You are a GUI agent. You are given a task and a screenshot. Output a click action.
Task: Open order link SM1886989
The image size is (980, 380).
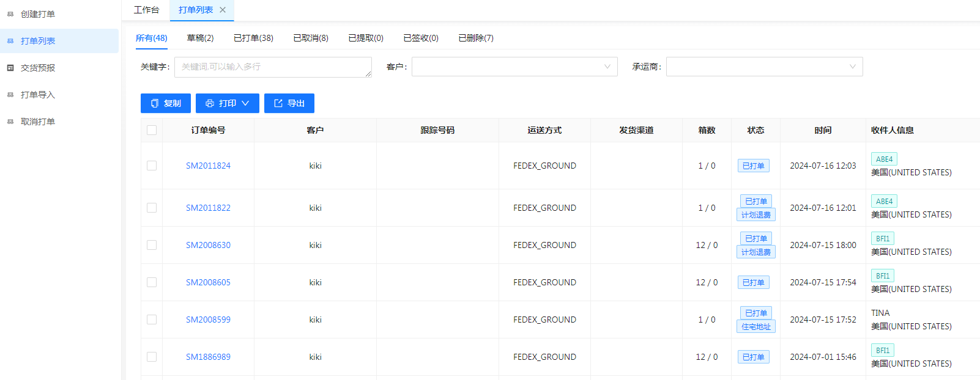click(208, 357)
